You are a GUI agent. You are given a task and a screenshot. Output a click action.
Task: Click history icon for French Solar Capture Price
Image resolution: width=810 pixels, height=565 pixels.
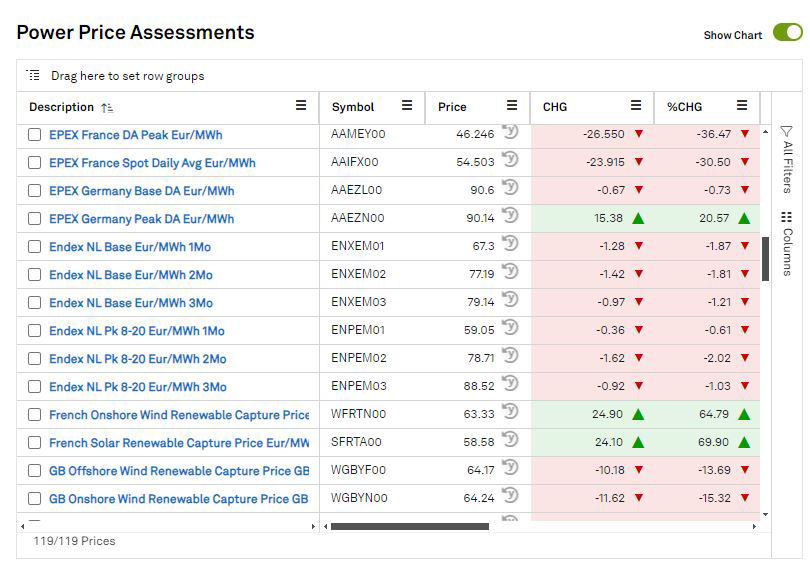click(x=510, y=440)
